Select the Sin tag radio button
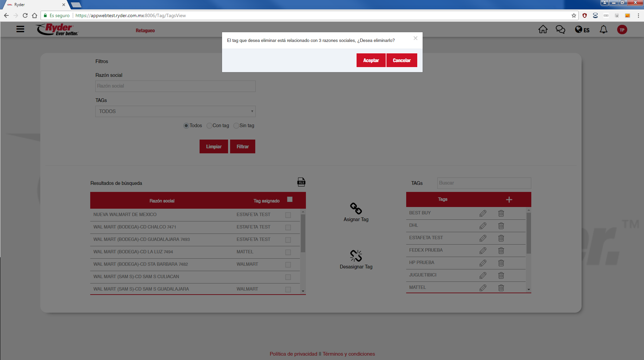This screenshot has width=644, height=360. pos(236,126)
